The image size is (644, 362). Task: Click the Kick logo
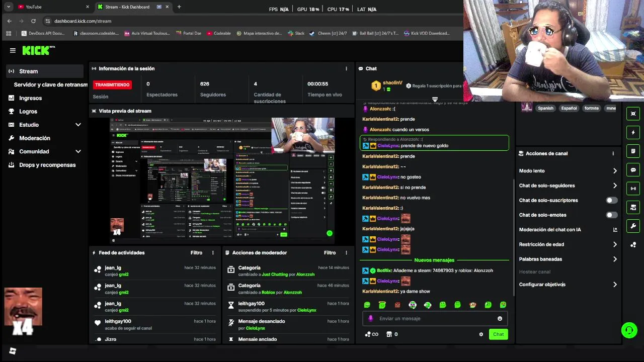pos(38,50)
